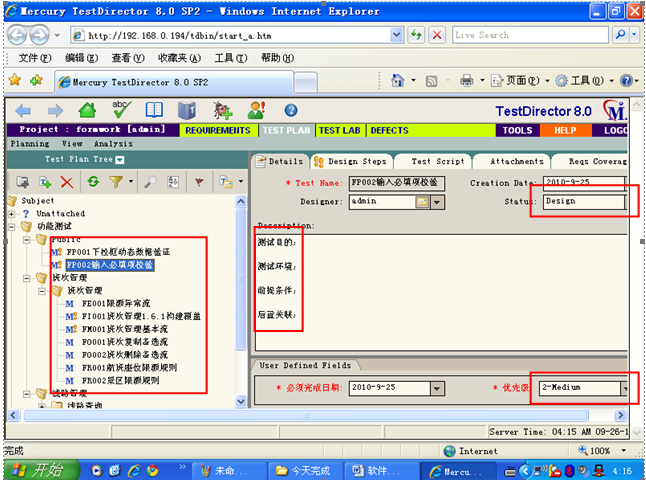Viewport: 646px width, 480px height.
Task: Apply filter using the funnel icon
Action: [116, 181]
